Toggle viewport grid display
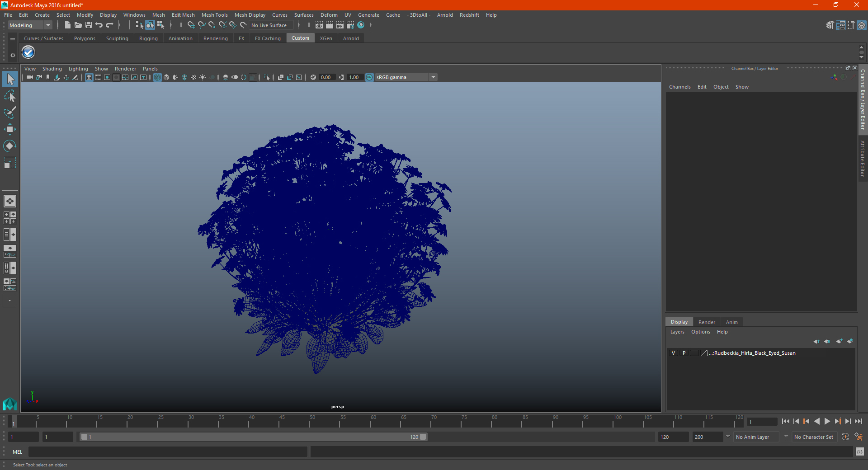 click(x=89, y=77)
